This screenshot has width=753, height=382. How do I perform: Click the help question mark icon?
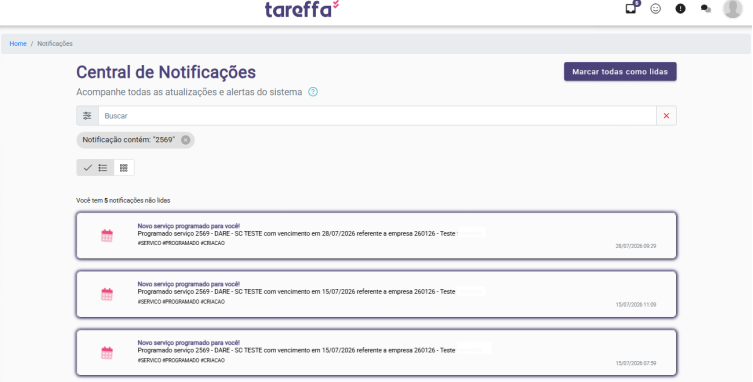coord(313,92)
